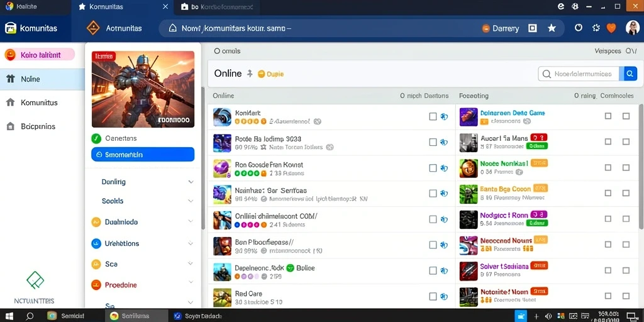Tick the checkbox in Rotde Ba Jodime 3033 row
The width and height of the screenshot is (644, 322).
point(433,142)
